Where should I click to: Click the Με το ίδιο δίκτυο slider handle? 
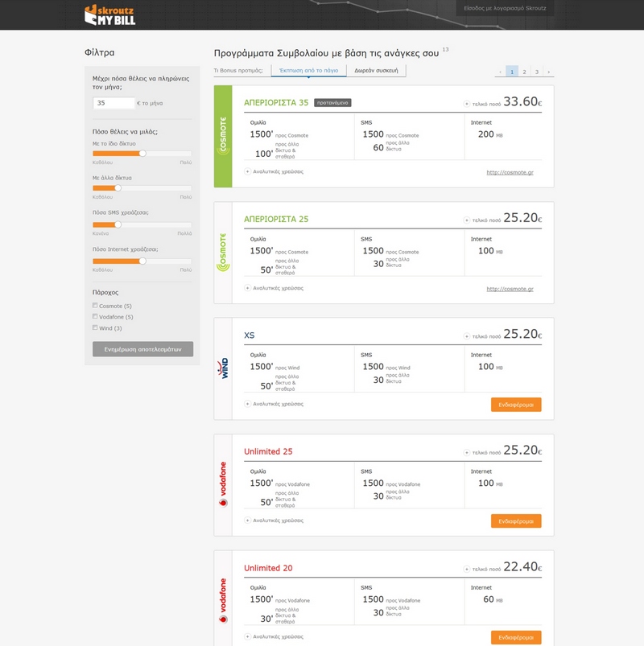142,154
